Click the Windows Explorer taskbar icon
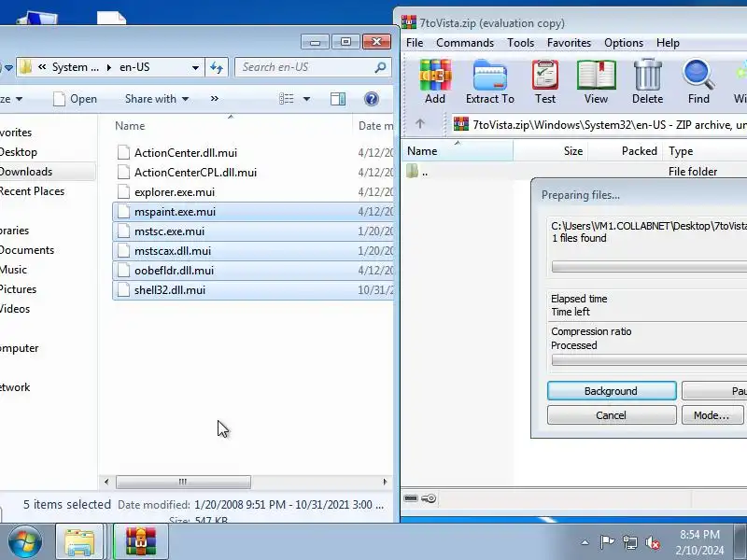Image resolution: width=747 pixels, height=560 pixels. click(79, 542)
